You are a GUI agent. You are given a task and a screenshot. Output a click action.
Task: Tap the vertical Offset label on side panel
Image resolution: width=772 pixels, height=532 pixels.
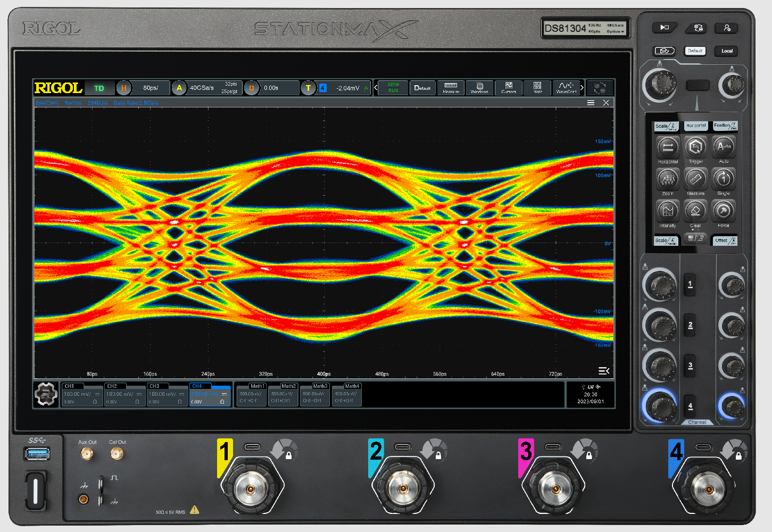click(x=725, y=241)
